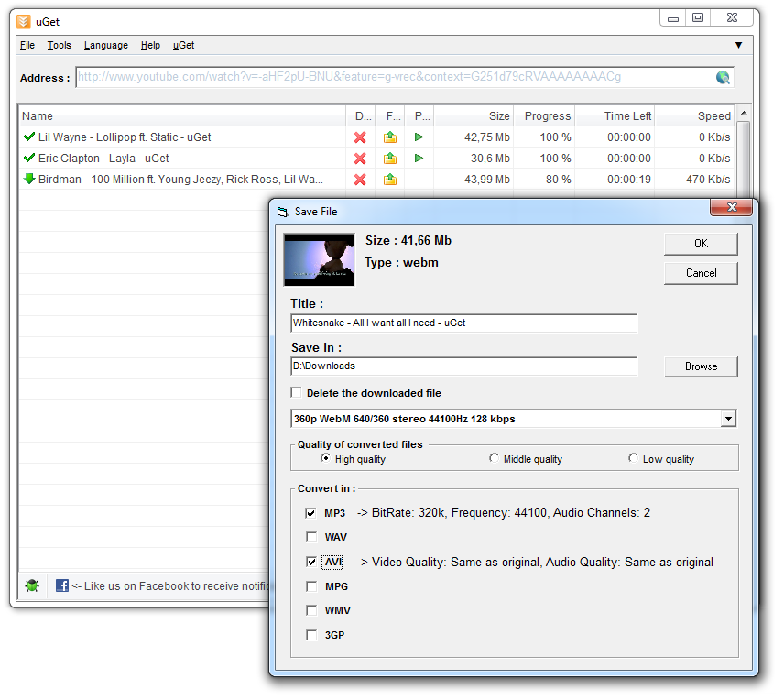Select Low quality radio option

pos(634,458)
